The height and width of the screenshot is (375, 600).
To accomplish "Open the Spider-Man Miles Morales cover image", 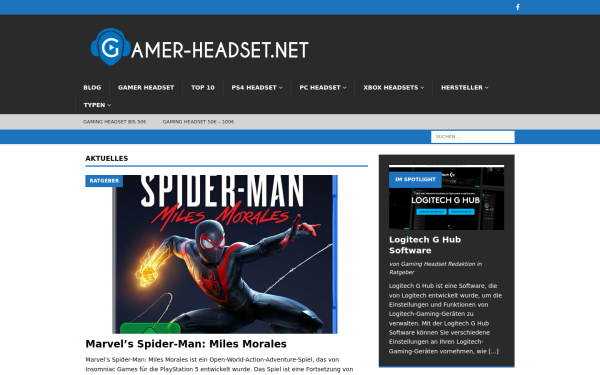I will (x=225, y=254).
